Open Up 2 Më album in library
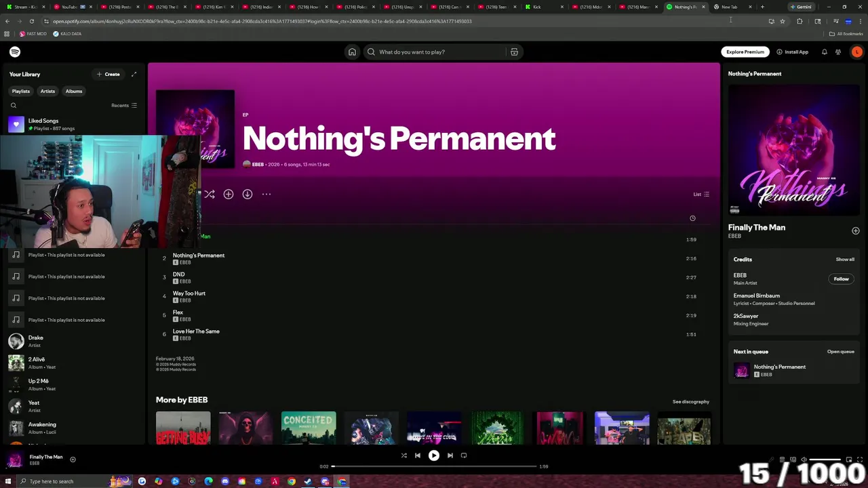This screenshot has width=868, height=488. point(73,384)
